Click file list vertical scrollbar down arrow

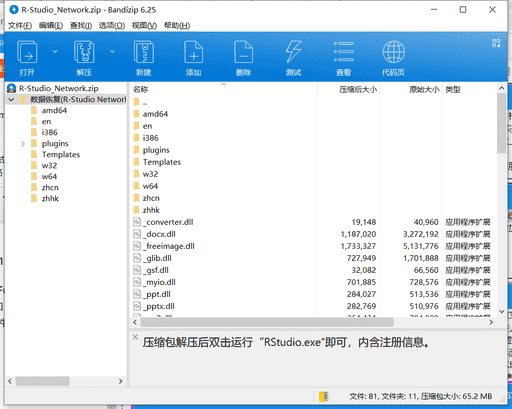pos(502,311)
